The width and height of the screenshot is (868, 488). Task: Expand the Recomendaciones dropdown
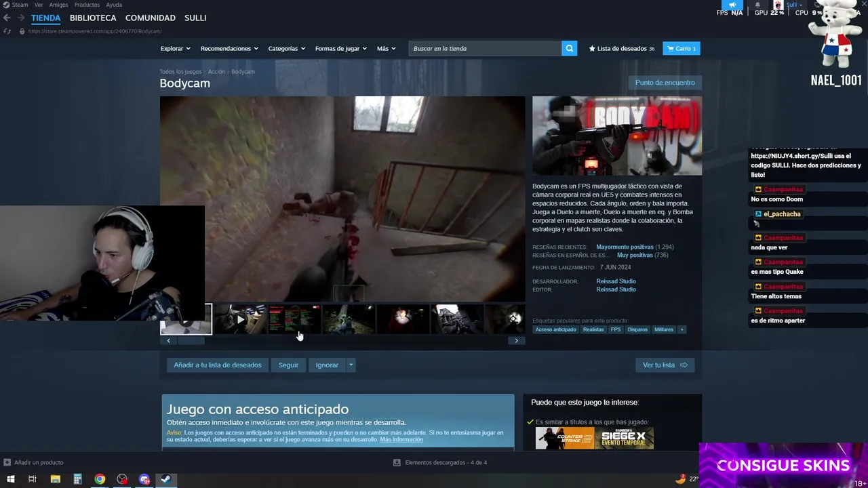coord(229,48)
